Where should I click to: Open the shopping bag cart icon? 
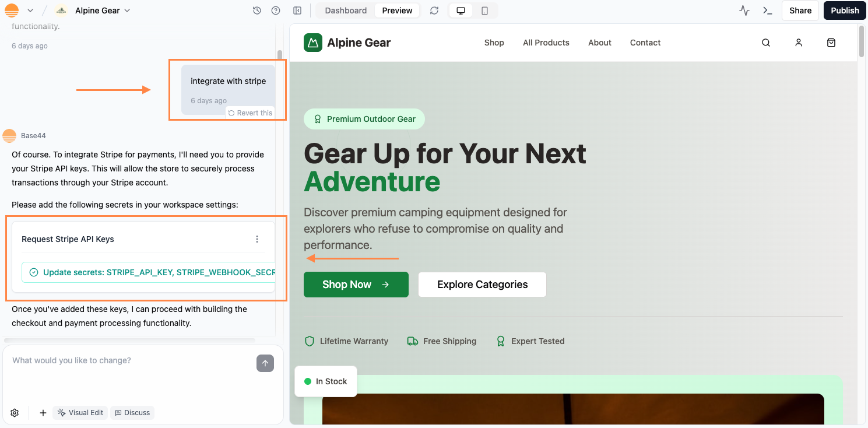[x=831, y=43]
